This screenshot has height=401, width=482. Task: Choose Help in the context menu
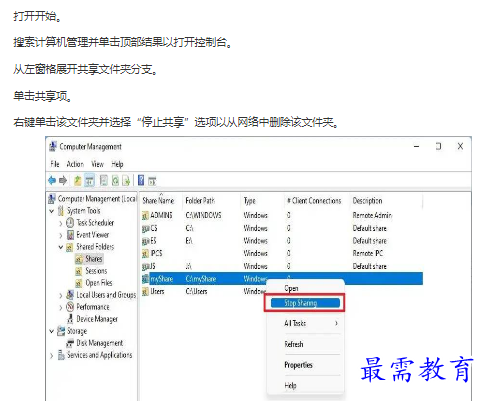click(x=290, y=385)
